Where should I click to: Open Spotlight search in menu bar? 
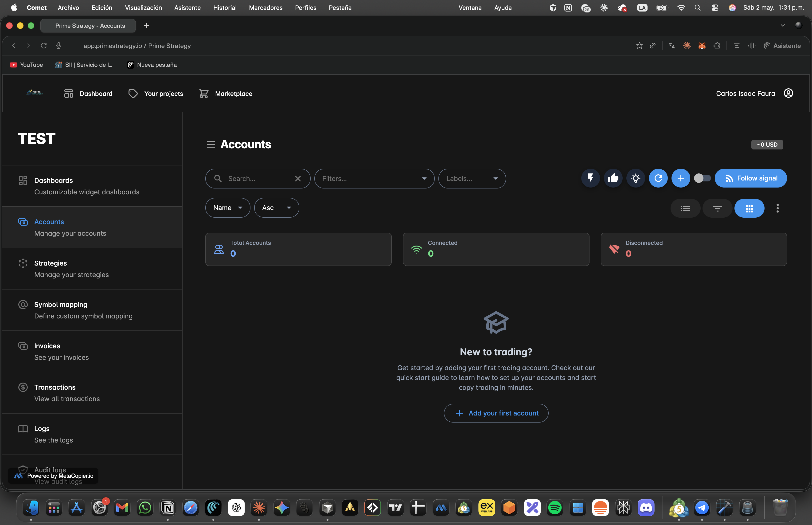(x=698, y=8)
